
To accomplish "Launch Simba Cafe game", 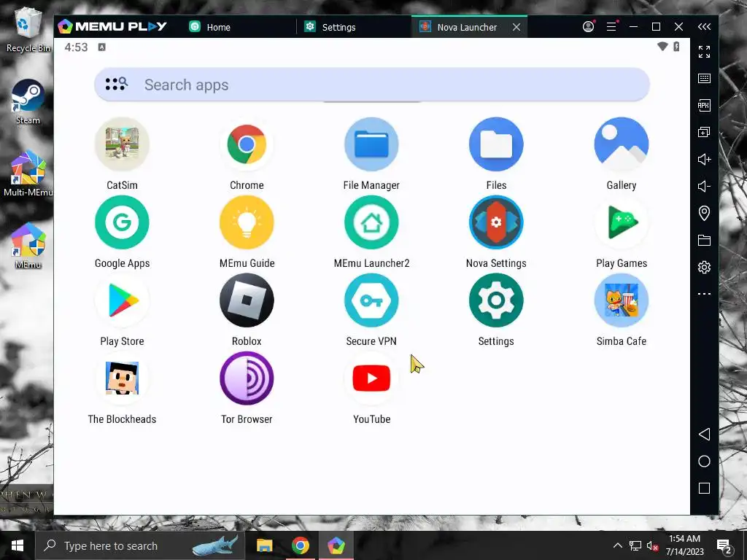I will click(622, 300).
